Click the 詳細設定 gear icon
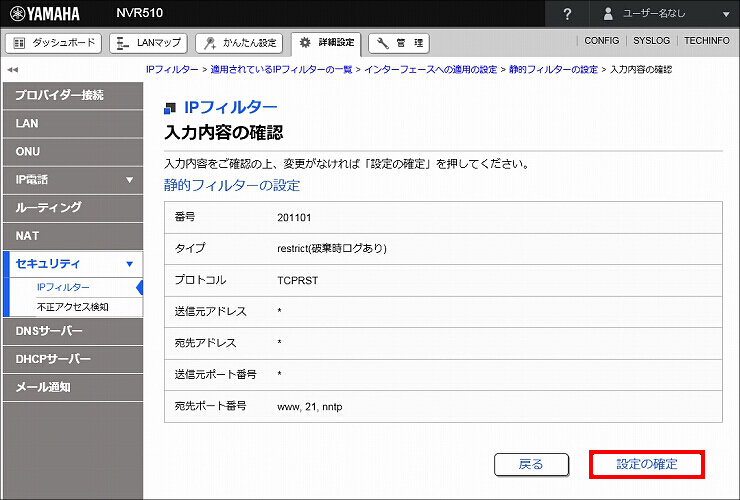 pyautogui.click(x=305, y=42)
